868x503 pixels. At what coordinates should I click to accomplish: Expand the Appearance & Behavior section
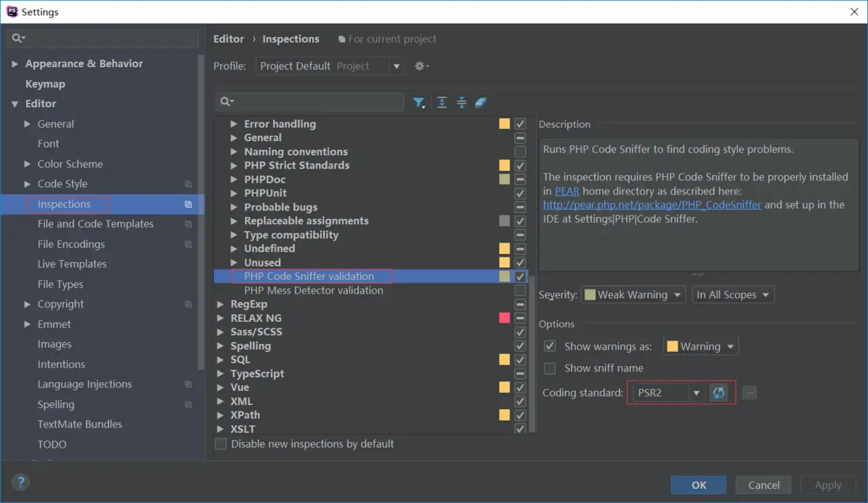15,64
